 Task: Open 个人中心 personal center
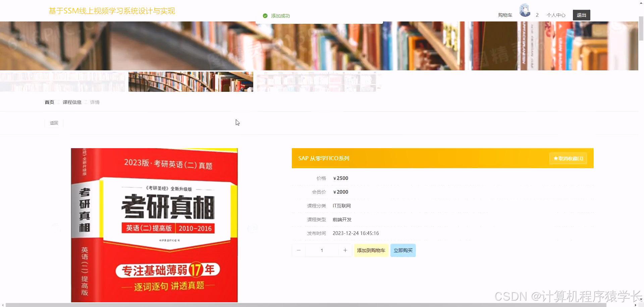556,15
